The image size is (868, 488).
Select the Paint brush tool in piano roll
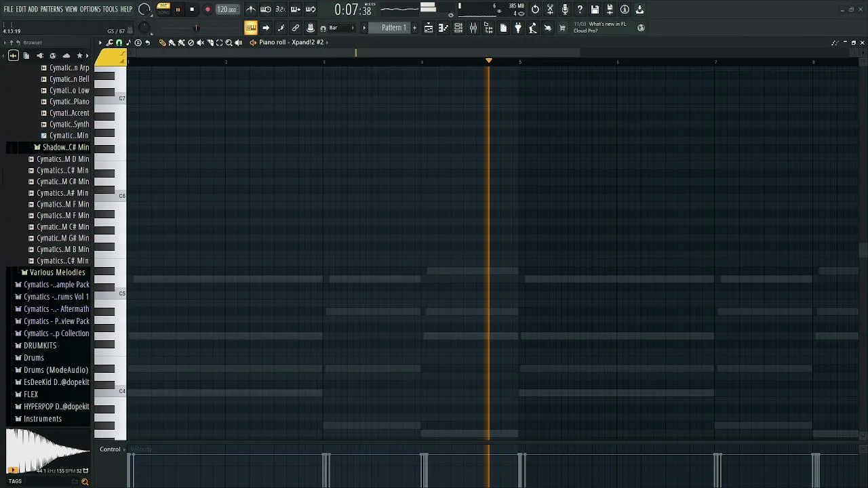click(172, 43)
